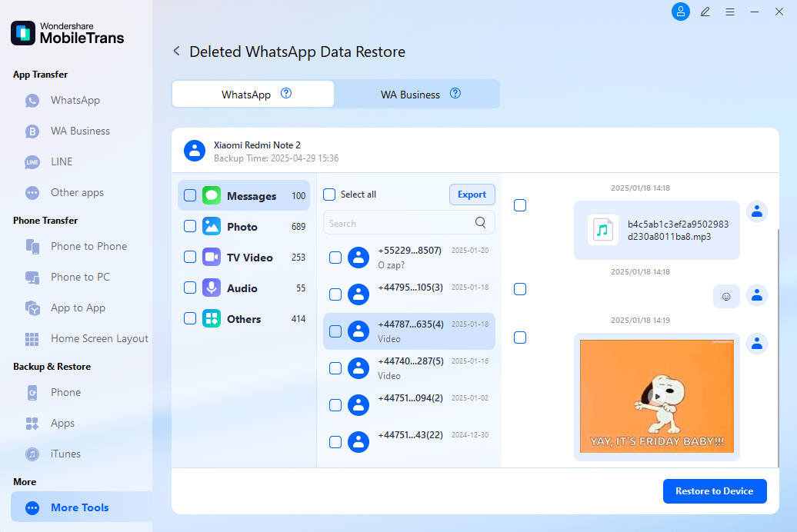This screenshot has height=532, width=797.
Task: Open the +44795...105(3) conversation
Action: click(x=409, y=294)
